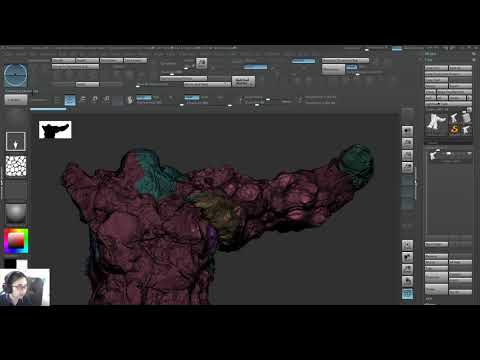Click the Export button in Tool palette

460,86
